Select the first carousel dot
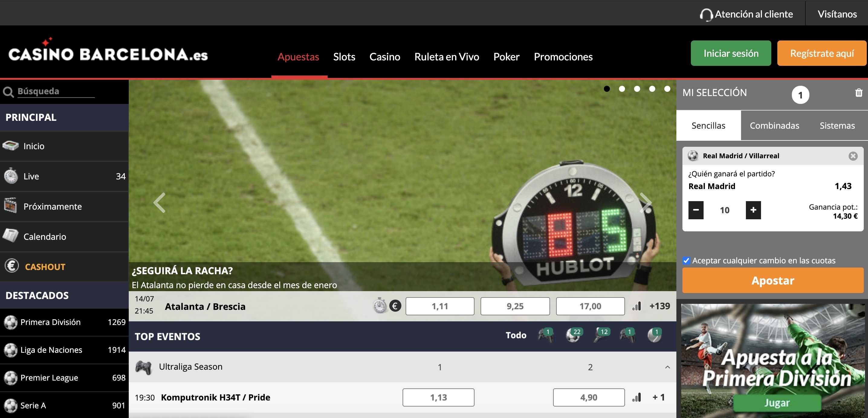Viewport: 868px width, 418px height. tap(607, 88)
